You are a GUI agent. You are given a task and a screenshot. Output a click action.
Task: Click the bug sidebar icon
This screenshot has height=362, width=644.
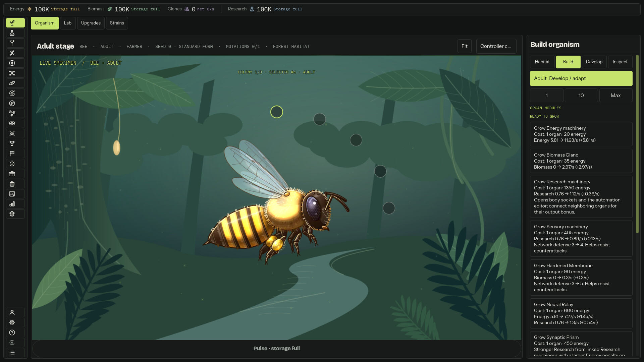click(x=15, y=214)
